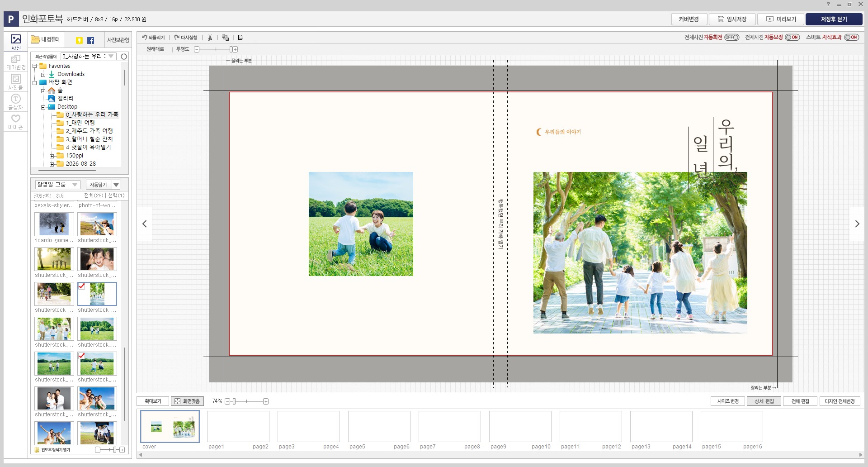Toggle 전체사진 자동보정 switch
This screenshot has height=467, width=868.
[x=793, y=38]
